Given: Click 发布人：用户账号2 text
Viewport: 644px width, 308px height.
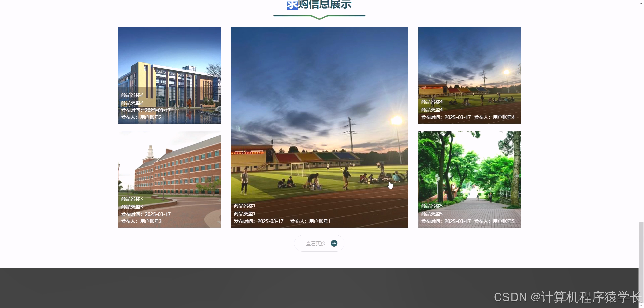Looking at the screenshot, I should [141, 117].
